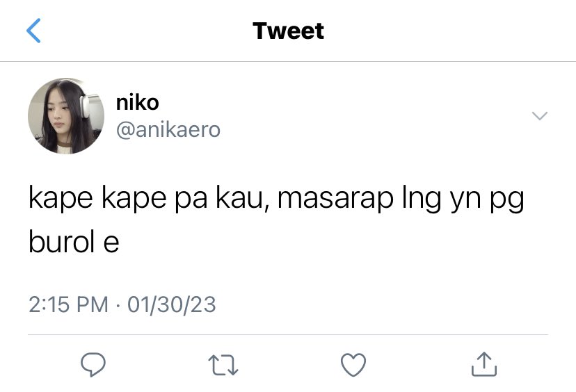
Task: Click the 2:15 PM timestamp
Action: pyautogui.click(x=68, y=304)
